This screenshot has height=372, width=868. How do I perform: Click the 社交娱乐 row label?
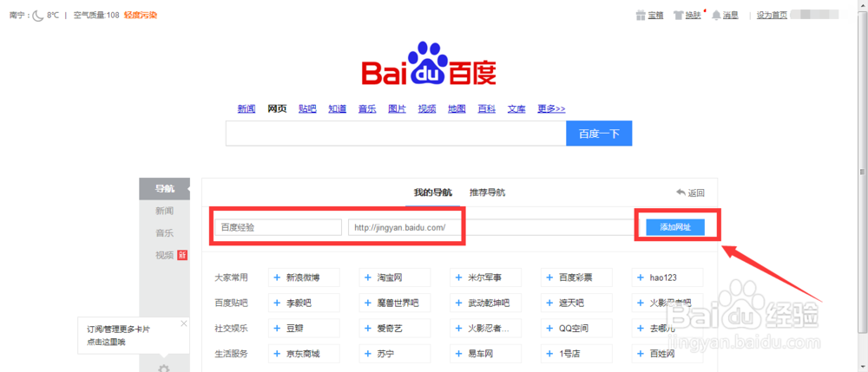(x=231, y=329)
